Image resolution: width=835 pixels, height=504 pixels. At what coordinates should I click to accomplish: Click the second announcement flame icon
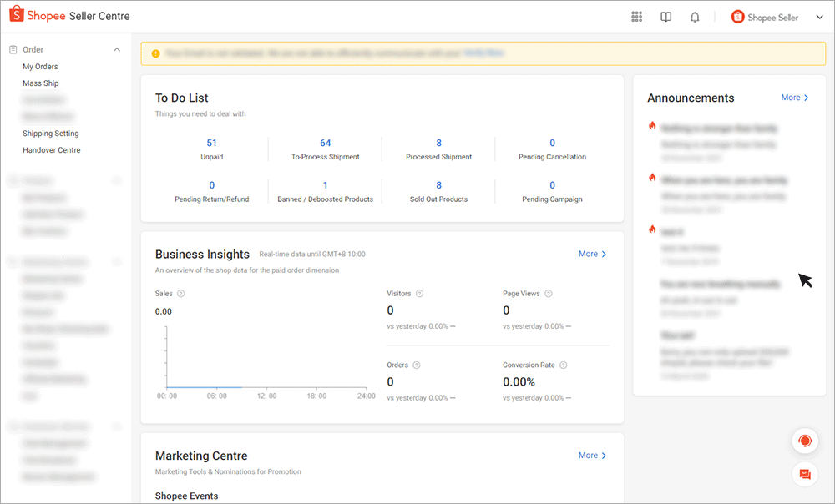pyautogui.click(x=652, y=178)
